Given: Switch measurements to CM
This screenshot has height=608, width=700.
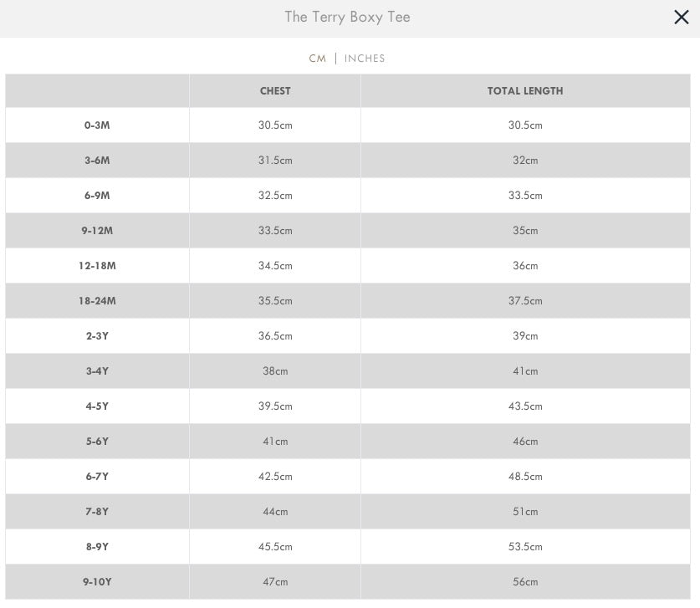Looking at the screenshot, I should [x=318, y=59].
